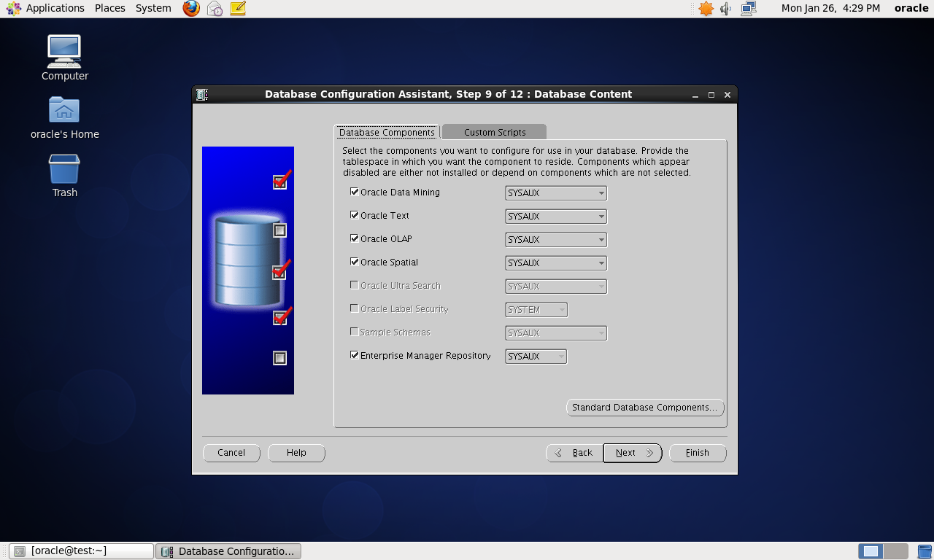This screenshot has width=934, height=560.
Task: Open the notes editor panel icon
Action: [237, 9]
